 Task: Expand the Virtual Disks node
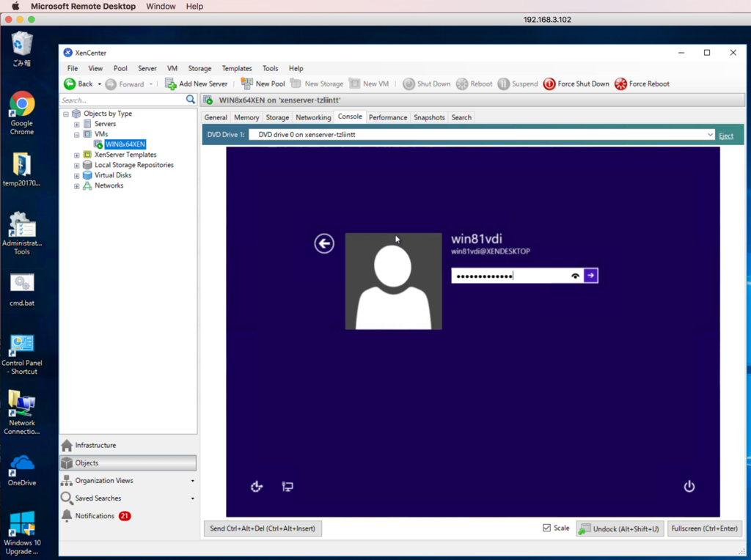click(76, 176)
